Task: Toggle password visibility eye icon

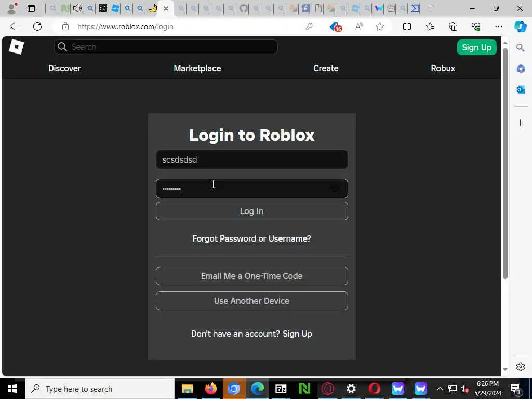Action: (x=335, y=189)
